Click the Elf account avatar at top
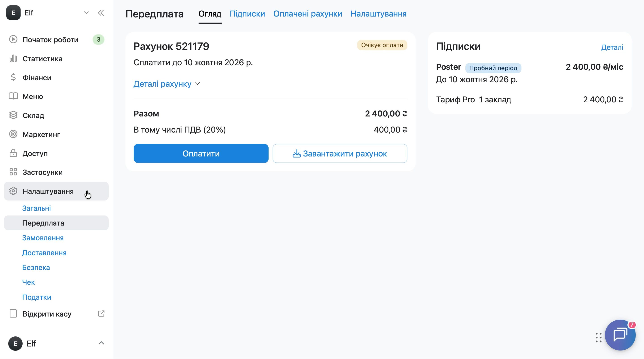 (x=13, y=13)
